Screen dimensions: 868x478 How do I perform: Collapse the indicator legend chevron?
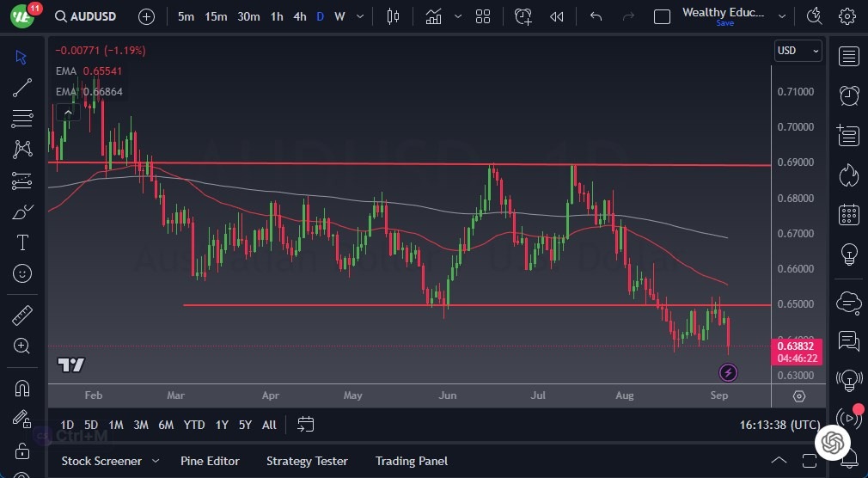tap(66, 112)
